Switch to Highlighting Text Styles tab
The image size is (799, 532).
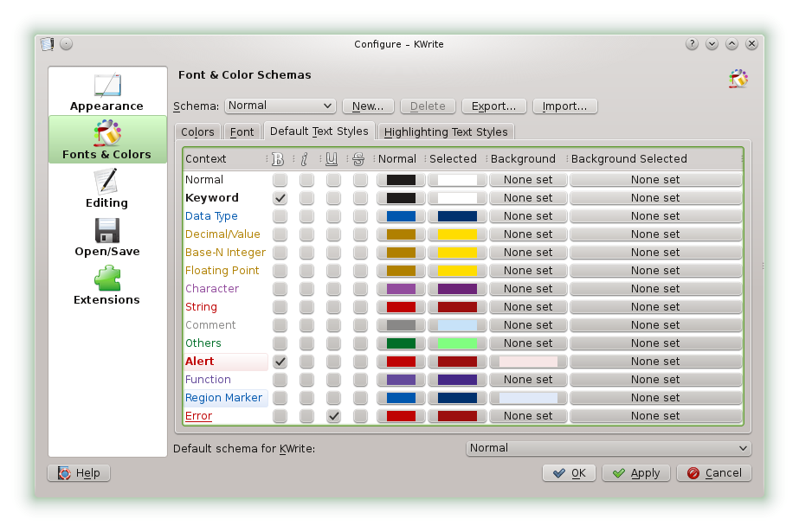click(446, 131)
